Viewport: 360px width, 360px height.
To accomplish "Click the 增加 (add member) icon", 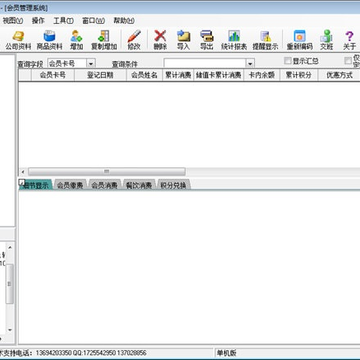I will 76,40.
